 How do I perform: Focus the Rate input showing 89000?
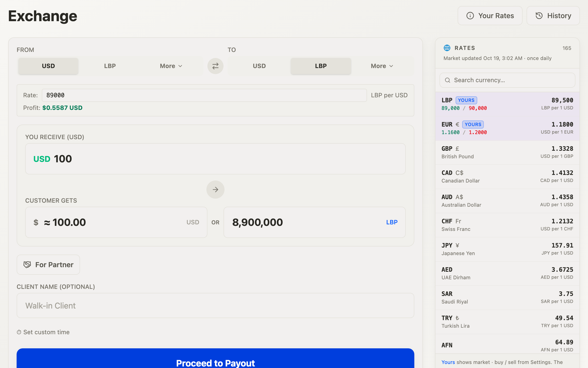tap(204, 95)
